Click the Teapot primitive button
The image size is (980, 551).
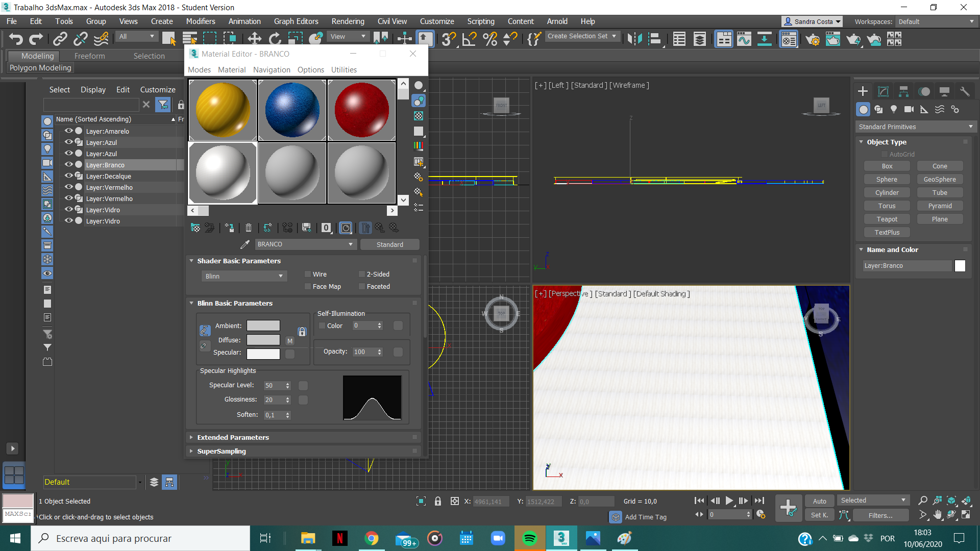[887, 219]
